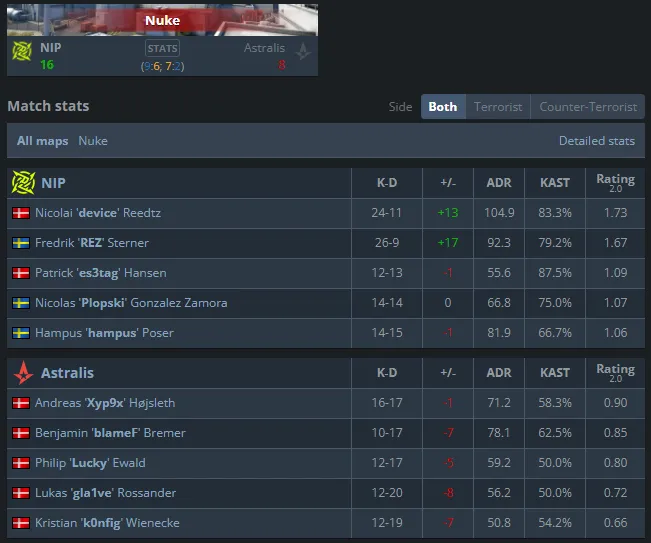
Task: Click the NIP Rating 2.0 column header
Action: (615, 183)
